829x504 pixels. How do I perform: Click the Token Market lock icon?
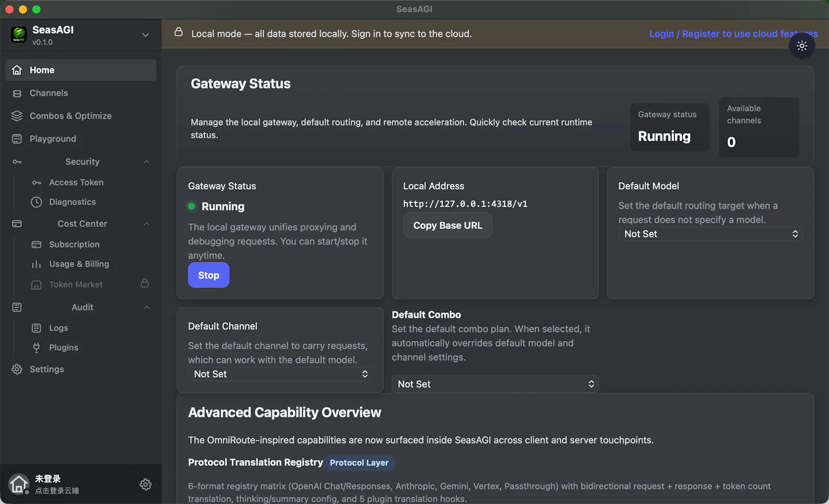(x=145, y=283)
